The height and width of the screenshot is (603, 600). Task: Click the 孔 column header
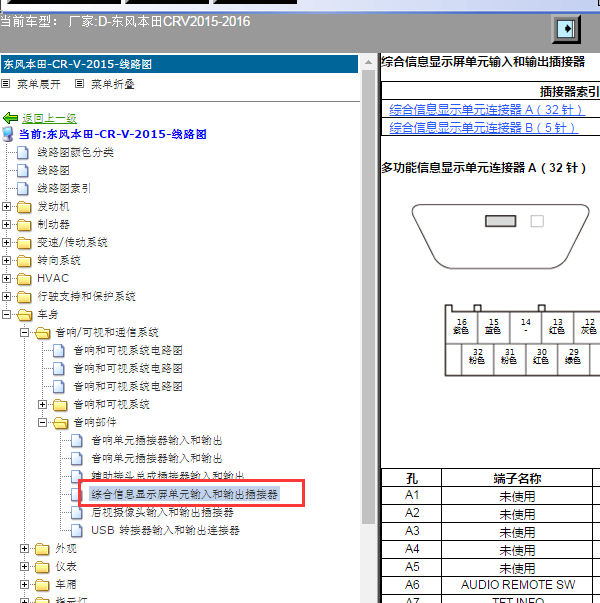tap(412, 478)
